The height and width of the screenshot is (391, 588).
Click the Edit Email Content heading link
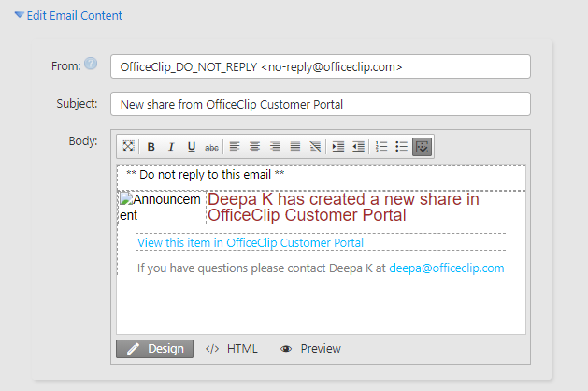click(74, 15)
